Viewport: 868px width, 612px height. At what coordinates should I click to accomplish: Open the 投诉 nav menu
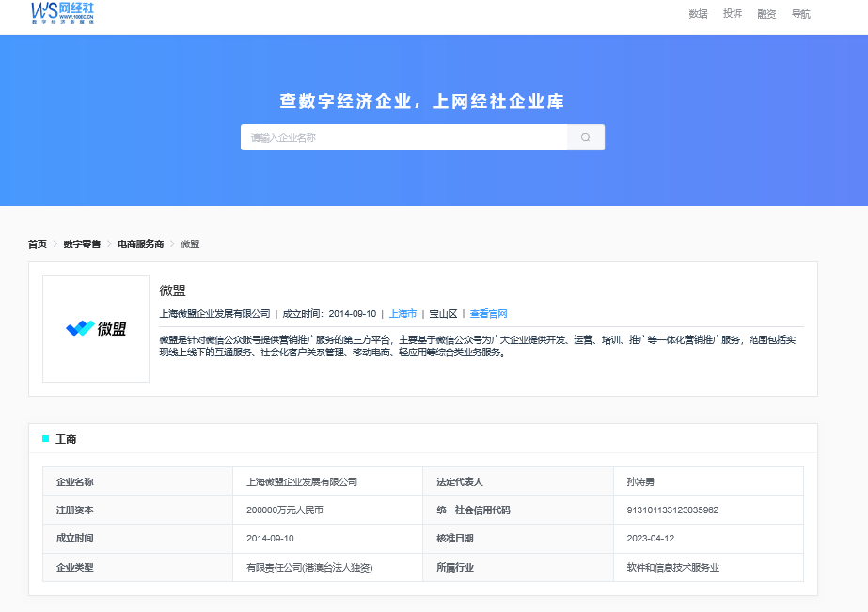point(733,14)
